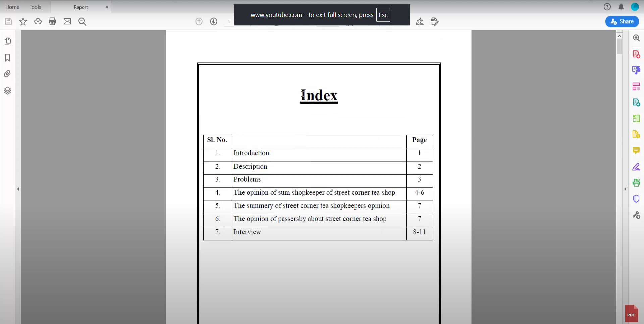The image size is (644, 324).
Task: Collapse the left navigation pane
Action: click(18, 189)
